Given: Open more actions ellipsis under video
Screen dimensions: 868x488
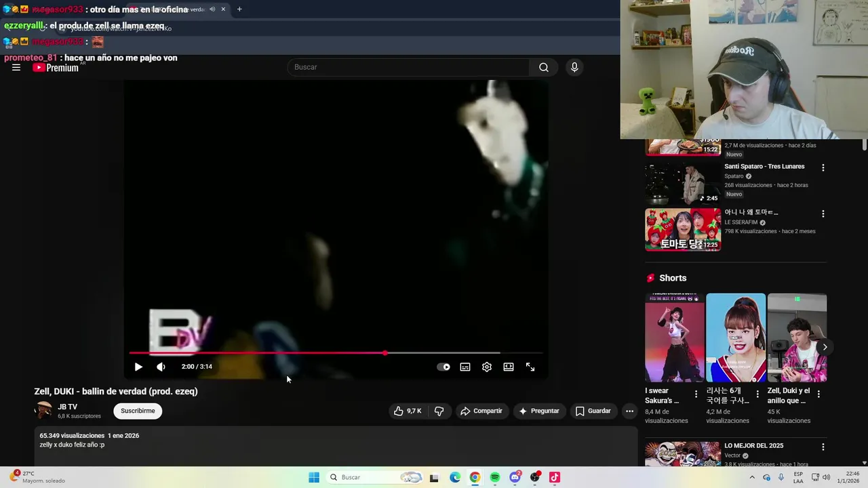Looking at the screenshot, I should [629, 411].
